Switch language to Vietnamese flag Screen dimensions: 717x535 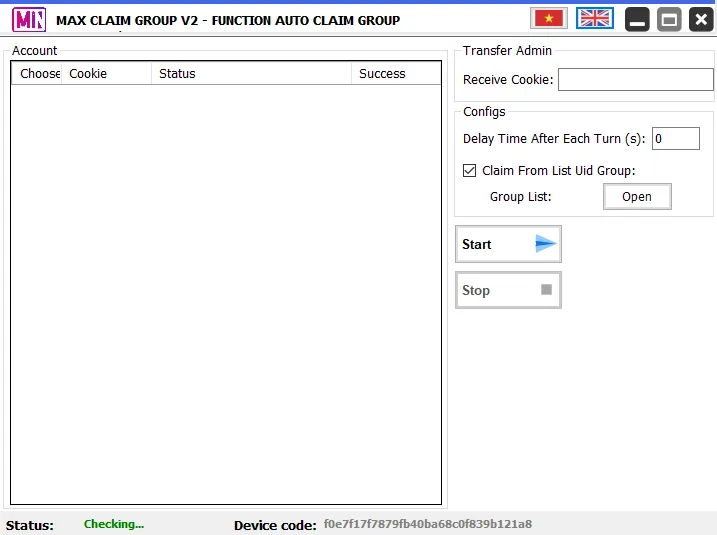548,18
